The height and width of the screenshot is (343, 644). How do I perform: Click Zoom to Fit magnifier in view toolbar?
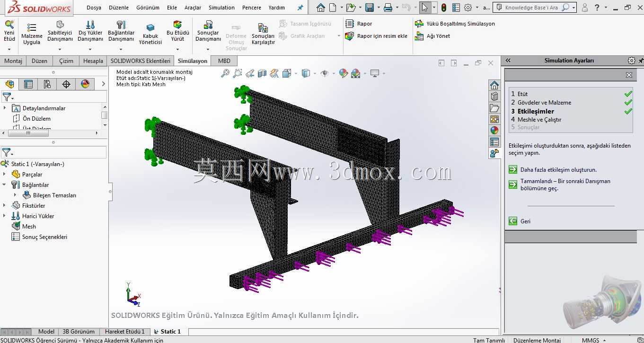tap(225, 73)
